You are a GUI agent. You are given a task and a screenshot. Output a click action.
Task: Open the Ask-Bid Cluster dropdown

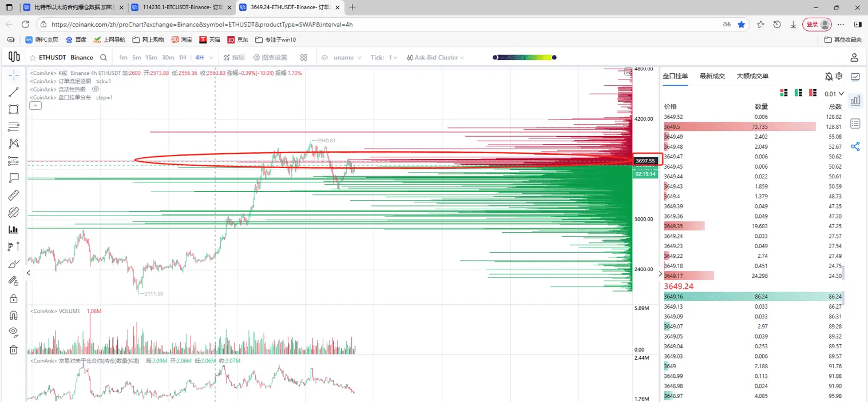[435, 58]
